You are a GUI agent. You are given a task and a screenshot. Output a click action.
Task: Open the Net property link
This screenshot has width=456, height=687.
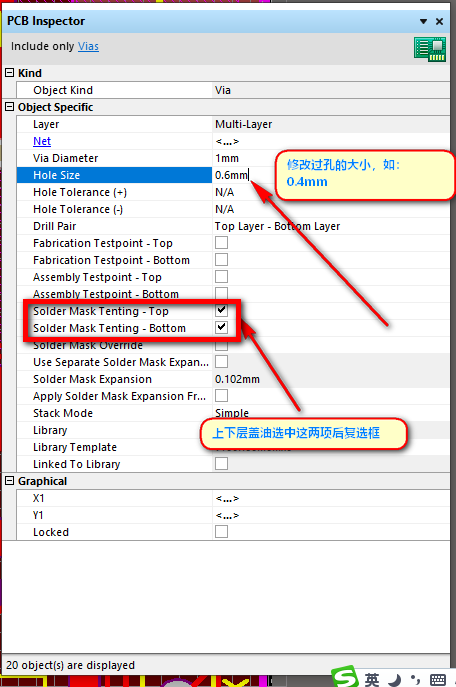(x=42, y=141)
